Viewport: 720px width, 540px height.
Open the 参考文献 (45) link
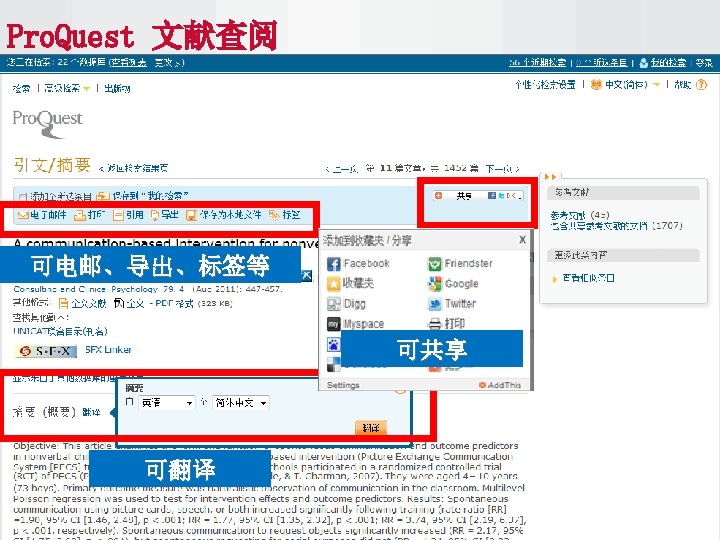[580, 215]
